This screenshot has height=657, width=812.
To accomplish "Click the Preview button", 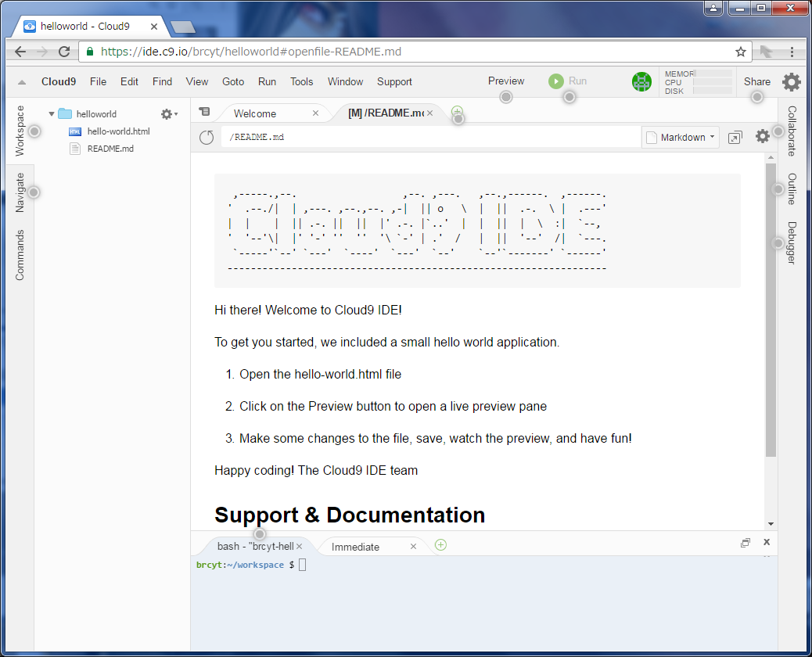I will [506, 81].
